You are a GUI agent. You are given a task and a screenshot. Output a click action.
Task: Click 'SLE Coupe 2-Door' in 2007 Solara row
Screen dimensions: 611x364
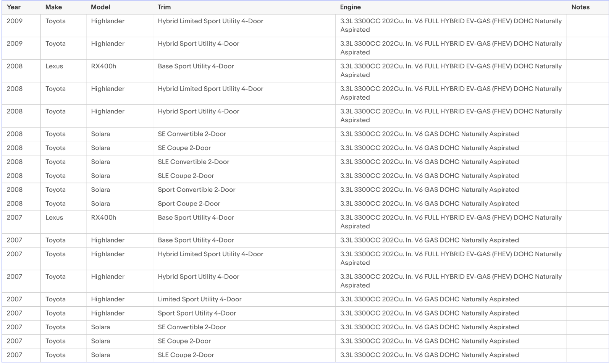tap(186, 355)
